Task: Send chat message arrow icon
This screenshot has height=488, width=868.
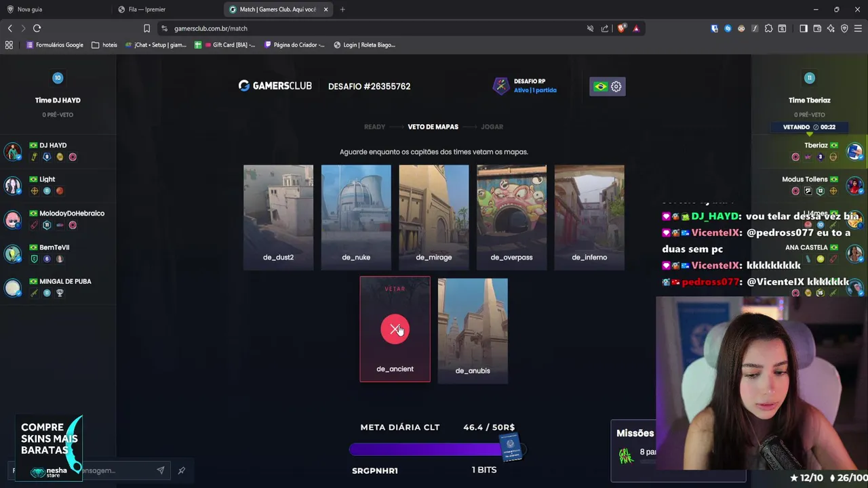Action: (x=161, y=470)
